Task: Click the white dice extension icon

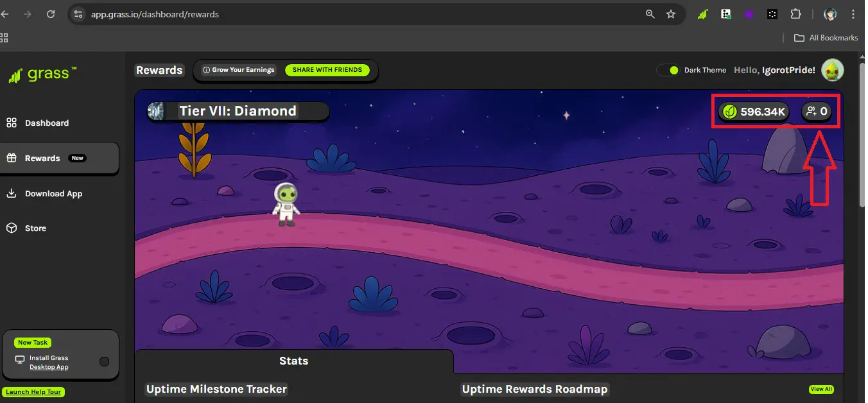Action: [x=725, y=13]
